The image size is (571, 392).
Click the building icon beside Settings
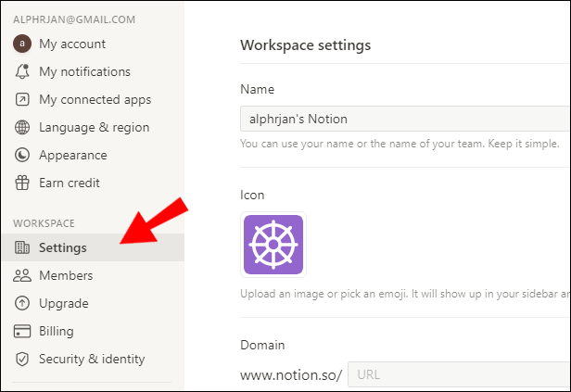coord(22,247)
